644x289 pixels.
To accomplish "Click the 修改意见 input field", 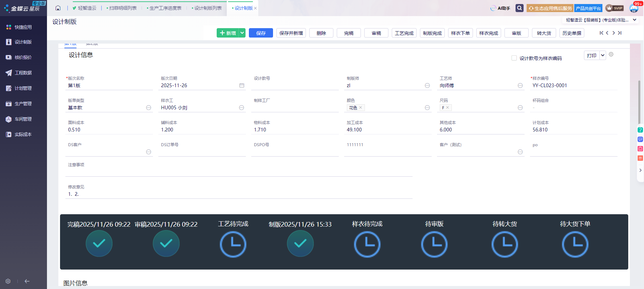I will coord(239,194).
